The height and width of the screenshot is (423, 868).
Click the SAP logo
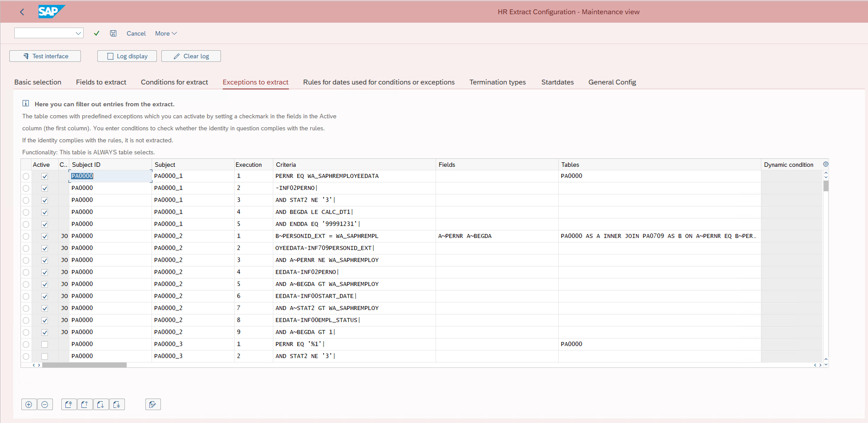click(x=51, y=12)
